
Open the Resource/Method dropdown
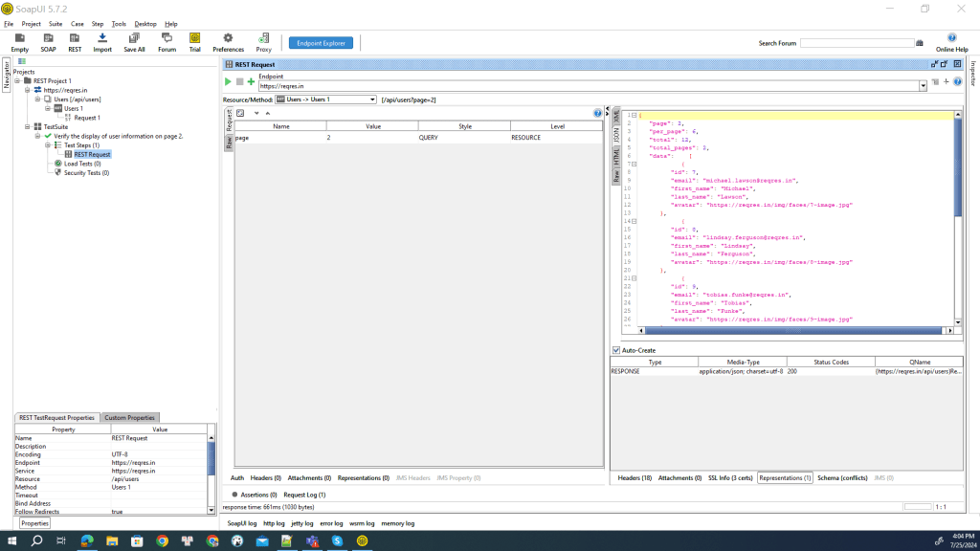325,99
